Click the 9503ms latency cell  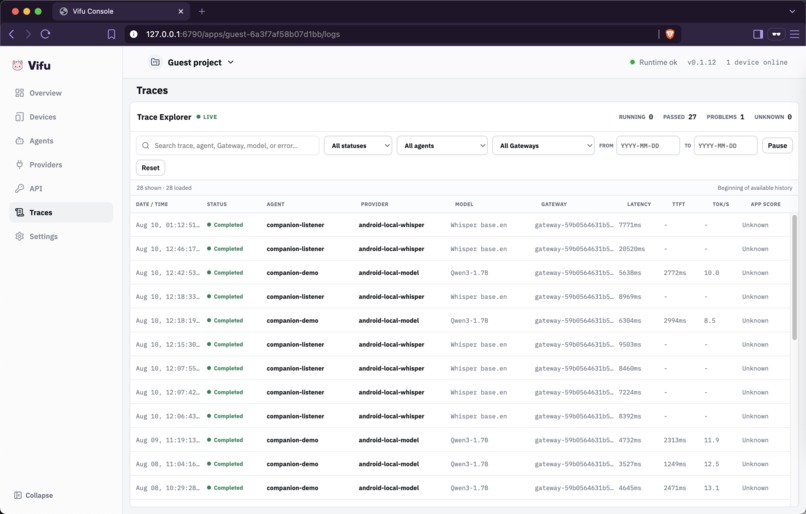[630, 344]
